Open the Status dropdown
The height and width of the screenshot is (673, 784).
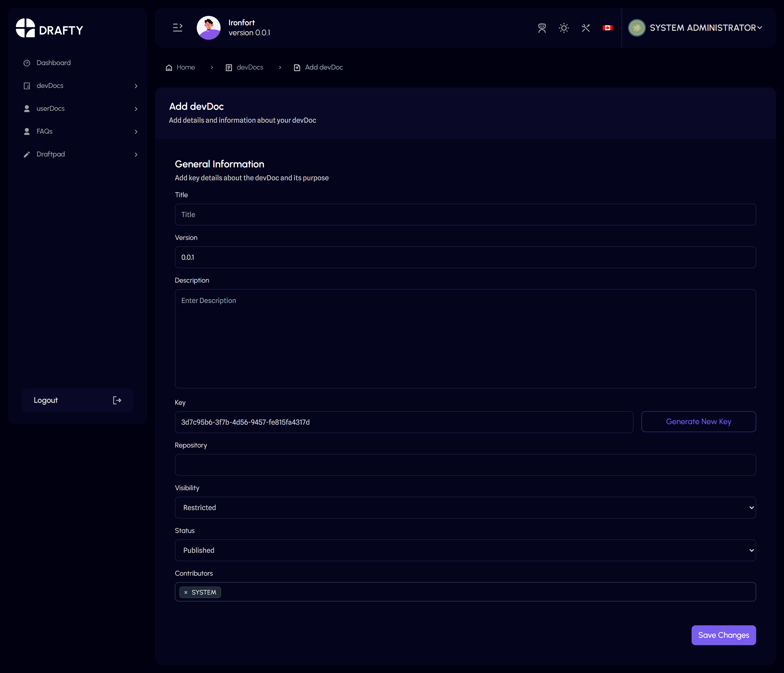tap(465, 550)
